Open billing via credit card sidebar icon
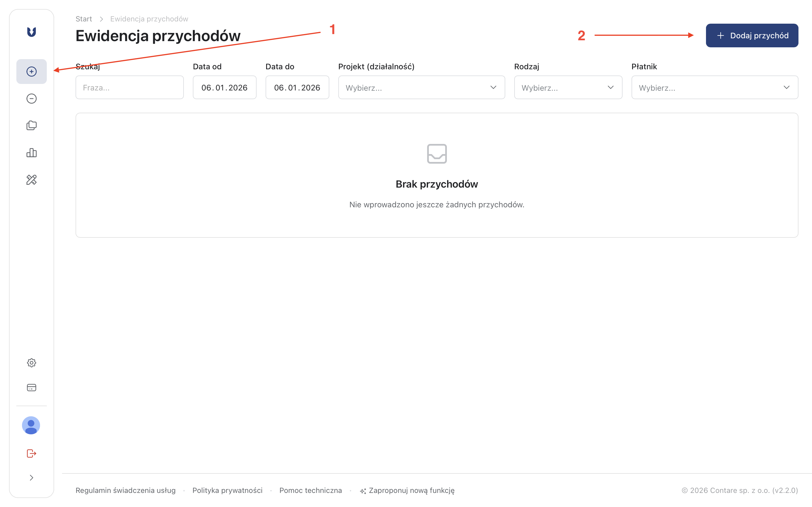Viewport: 812px width, 507px height. click(32, 388)
